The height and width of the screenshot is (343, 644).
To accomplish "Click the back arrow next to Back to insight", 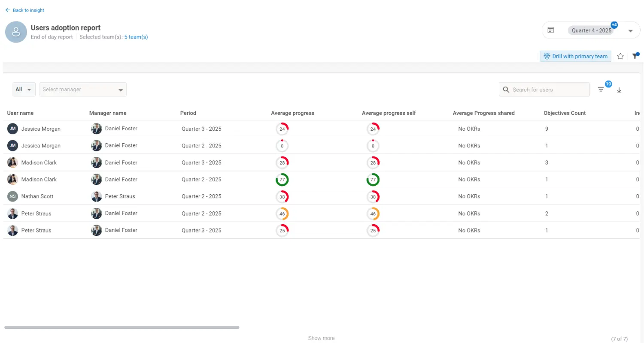I will click(8, 10).
